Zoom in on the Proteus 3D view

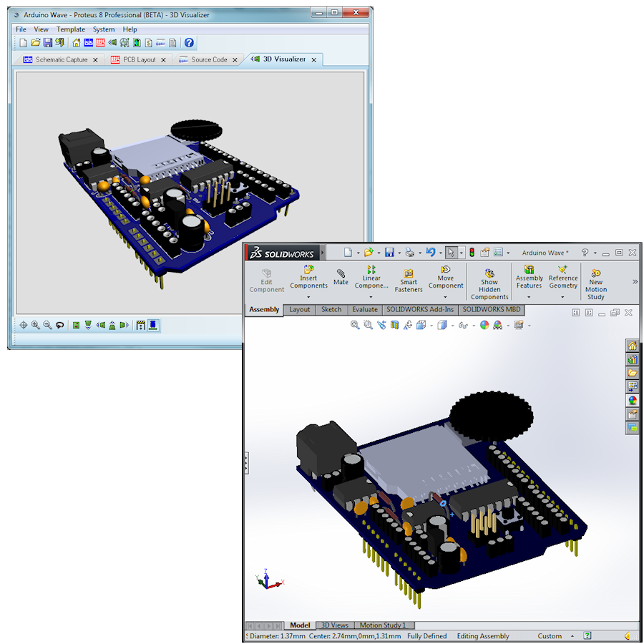(36, 326)
